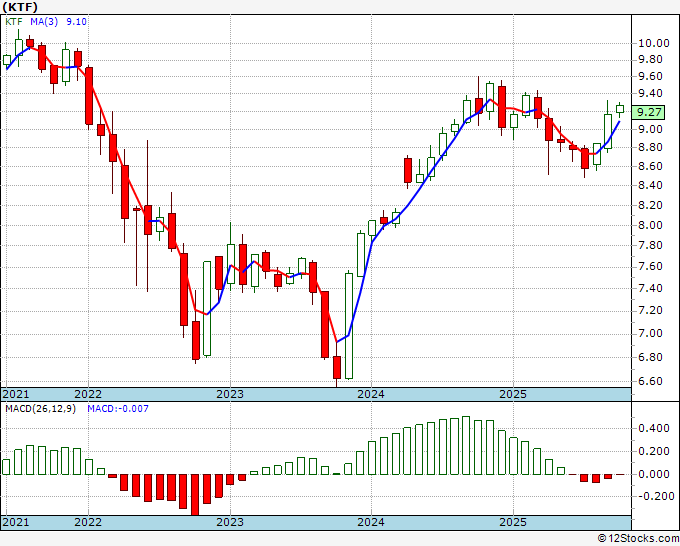
Task: Click the 7.60 price axis label
Action: coord(650,266)
